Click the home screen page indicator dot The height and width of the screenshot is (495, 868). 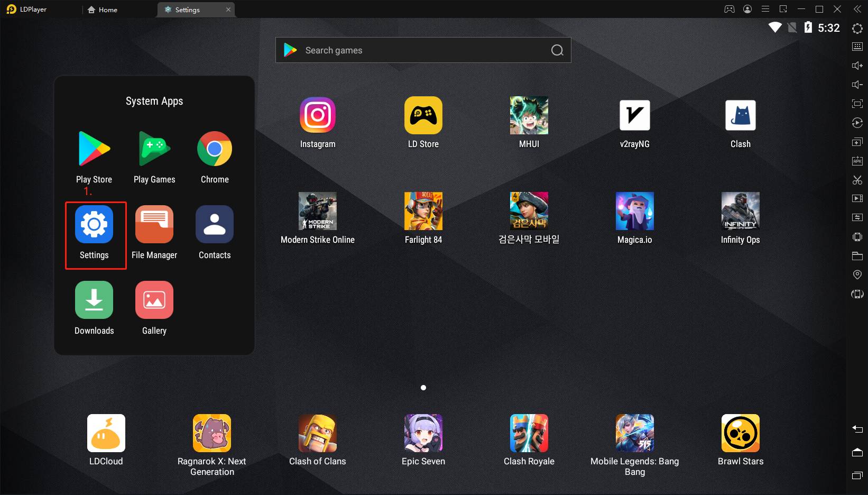coord(423,388)
